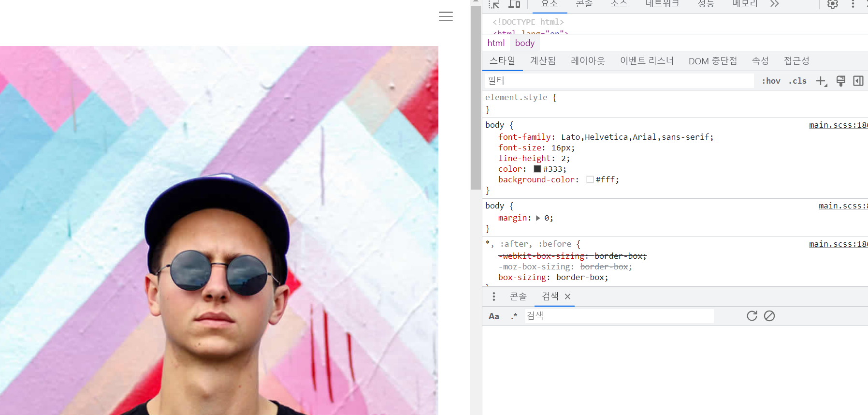Toggle computed styles sidebar icon
This screenshot has height=415, width=868.
coord(858,81)
